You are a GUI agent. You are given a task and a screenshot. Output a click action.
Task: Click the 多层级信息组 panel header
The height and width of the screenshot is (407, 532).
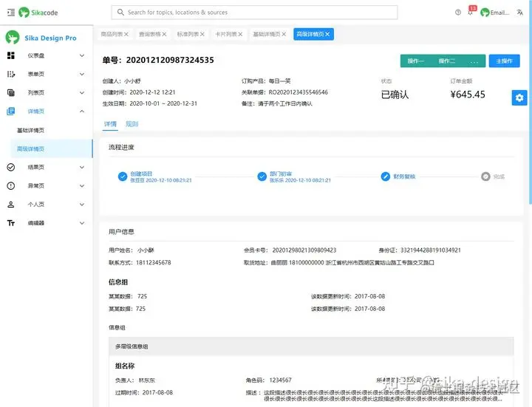tap(311, 346)
